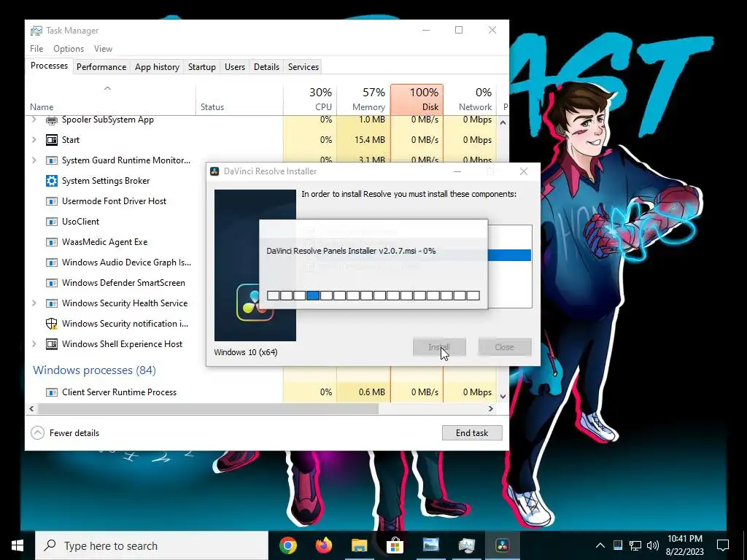Click the End task button
The height and width of the screenshot is (560, 747).
472,433
